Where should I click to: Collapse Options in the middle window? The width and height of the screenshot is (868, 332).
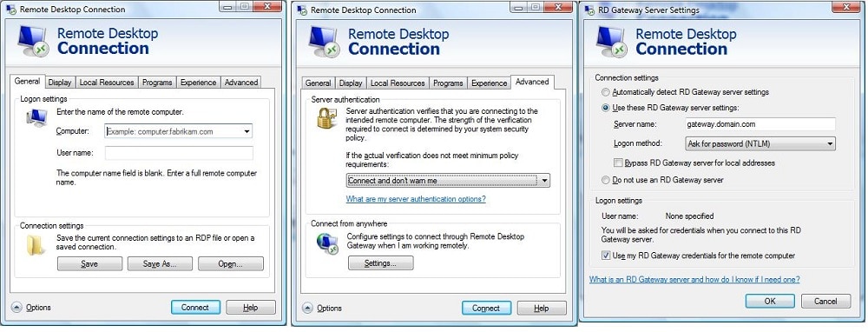coord(323,309)
